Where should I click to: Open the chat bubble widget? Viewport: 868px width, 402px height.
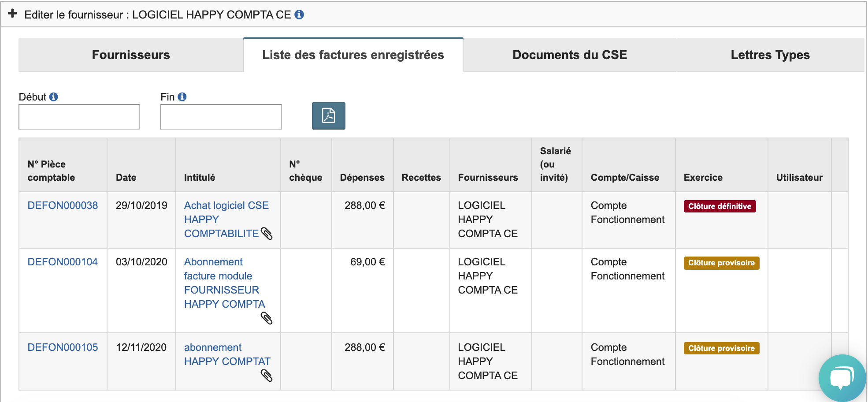pos(842,377)
